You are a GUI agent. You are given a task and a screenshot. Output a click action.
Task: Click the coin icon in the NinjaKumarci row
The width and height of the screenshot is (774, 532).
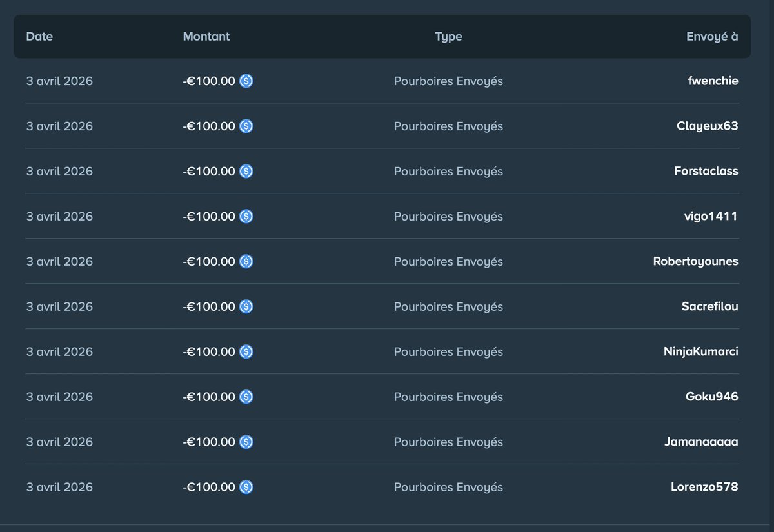click(x=246, y=351)
